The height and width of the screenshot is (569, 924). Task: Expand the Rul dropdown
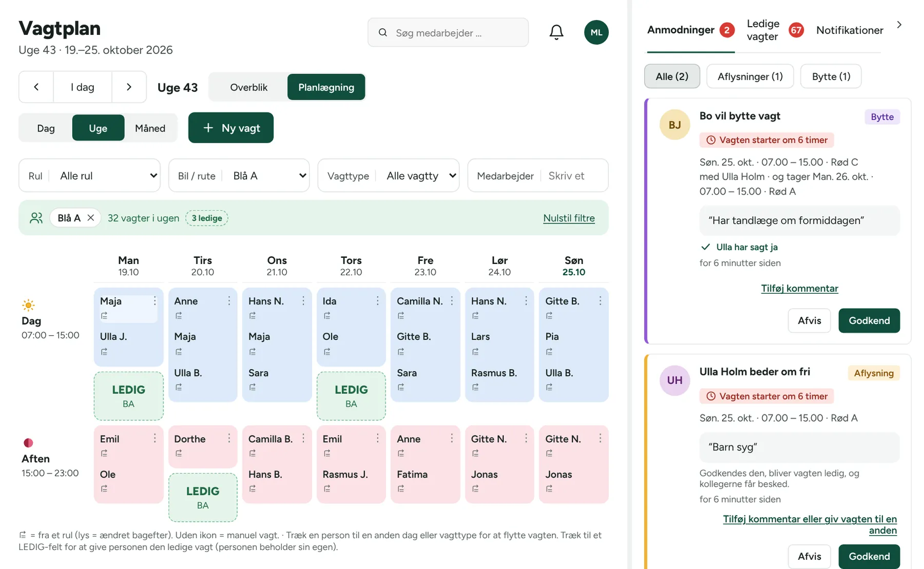pyautogui.click(x=90, y=176)
